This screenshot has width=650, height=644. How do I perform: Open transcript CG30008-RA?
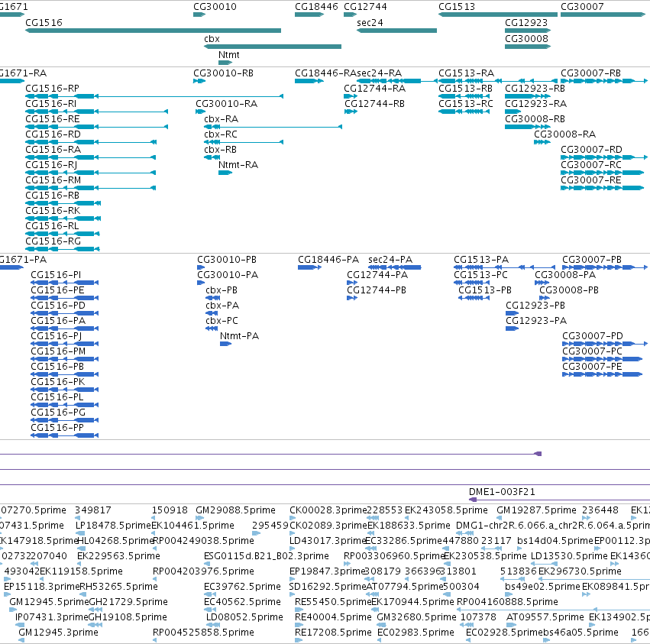point(565,134)
